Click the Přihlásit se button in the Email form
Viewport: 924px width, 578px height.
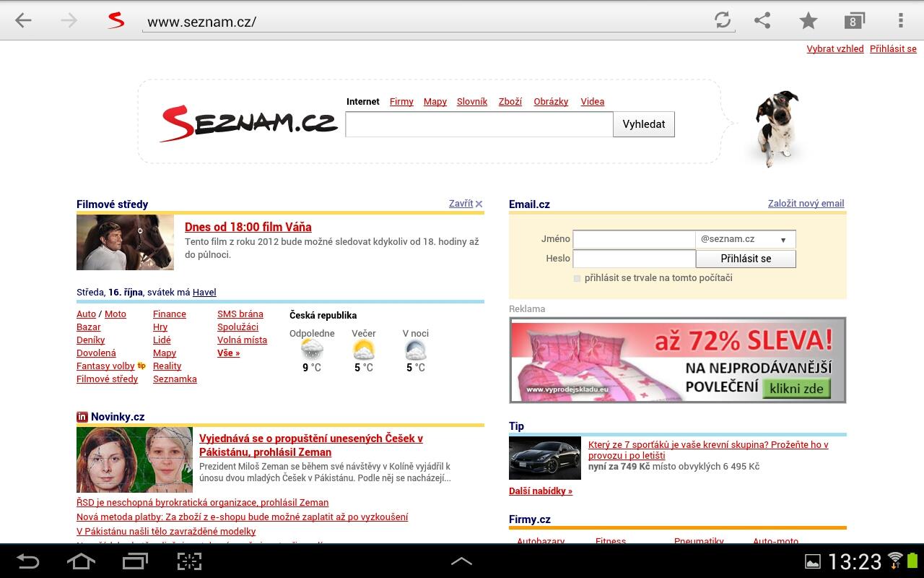746,259
